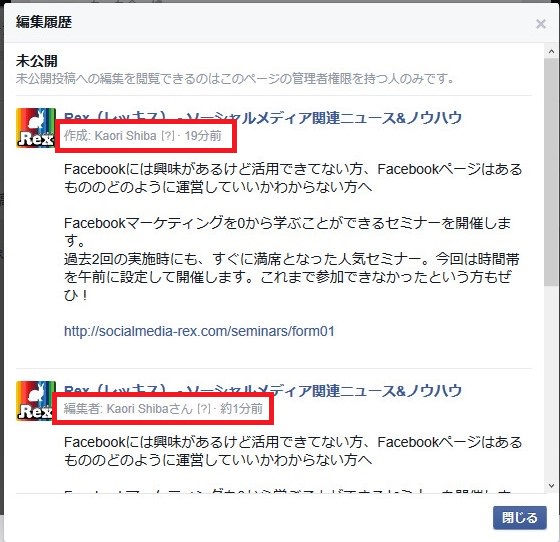Viewport: 560px width, 542px height.
Task: Click the 約1分前 timestamp
Action: [241, 408]
